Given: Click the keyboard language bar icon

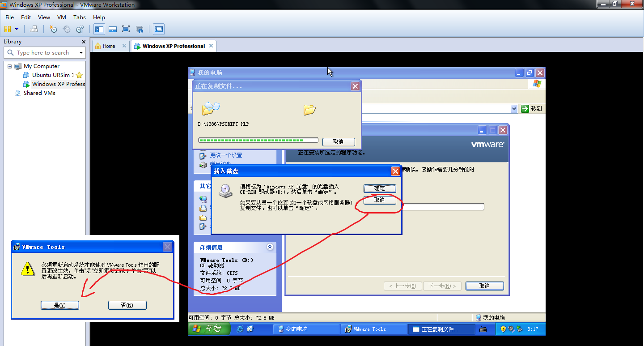Looking at the screenshot, I should [483, 329].
